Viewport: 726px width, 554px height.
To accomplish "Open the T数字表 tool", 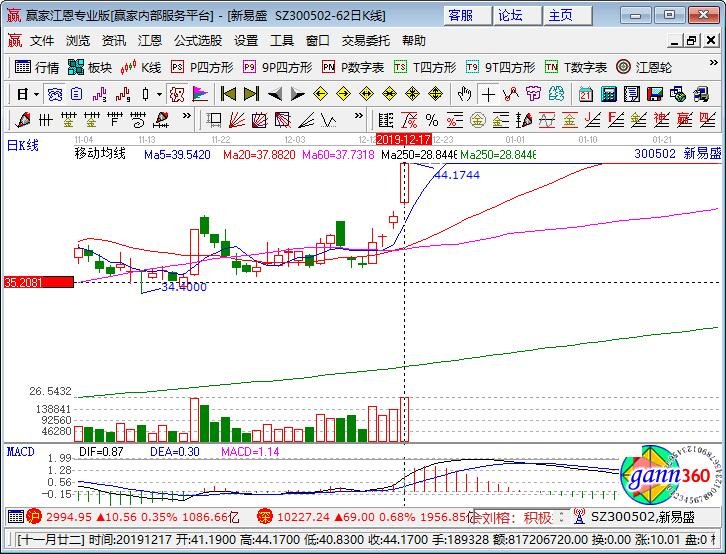I will (x=576, y=68).
